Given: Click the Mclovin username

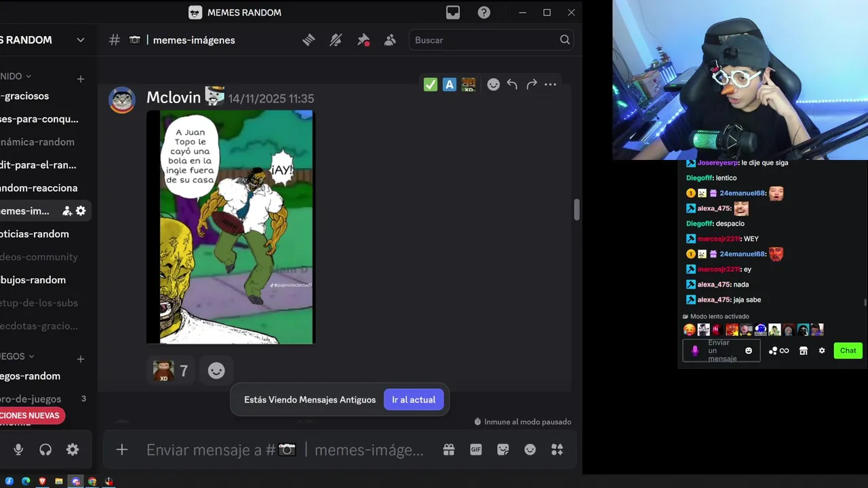Looking at the screenshot, I should point(174,98).
